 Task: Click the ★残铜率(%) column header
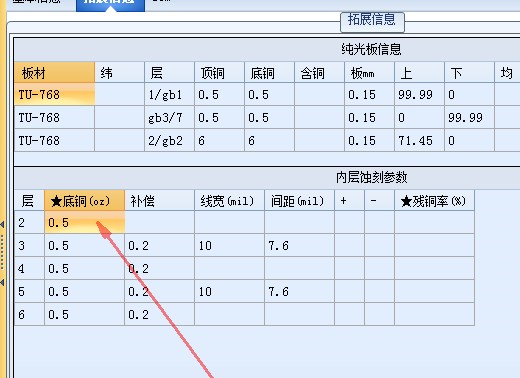(x=434, y=201)
